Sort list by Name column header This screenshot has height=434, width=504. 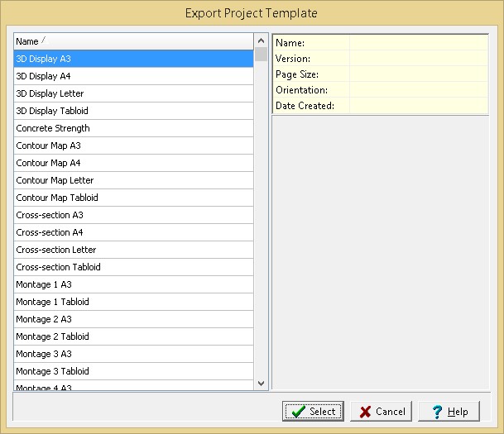pos(132,41)
